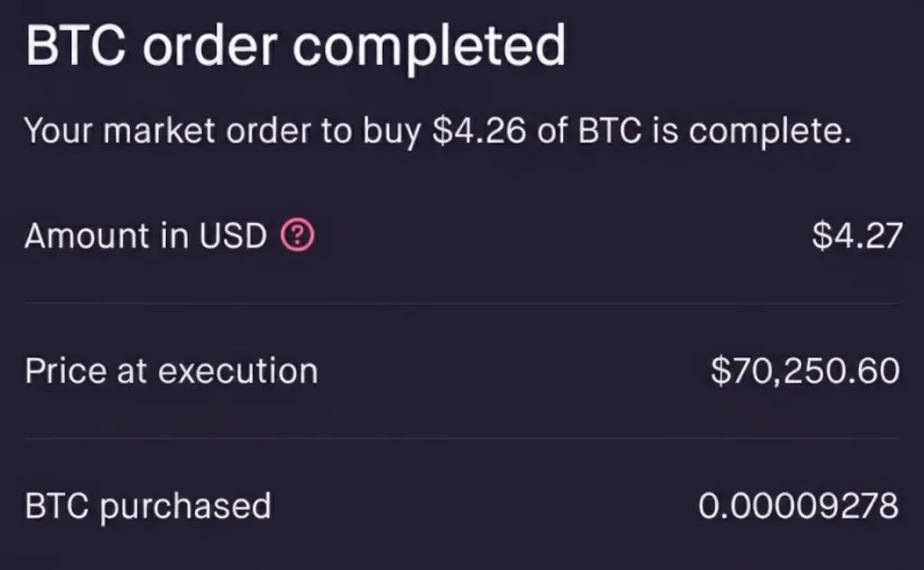Image resolution: width=924 pixels, height=570 pixels.
Task: Select the "Price at execution" label
Action: pyautogui.click(x=171, y=371)
